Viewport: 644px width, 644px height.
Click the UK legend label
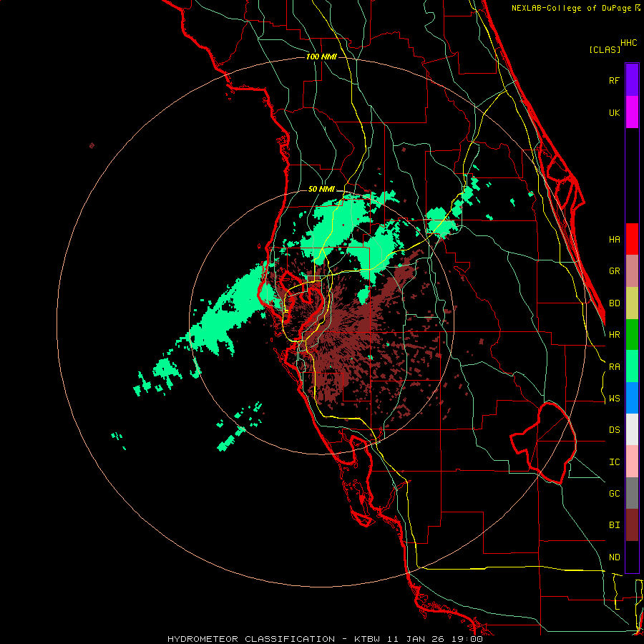(614, 112)
